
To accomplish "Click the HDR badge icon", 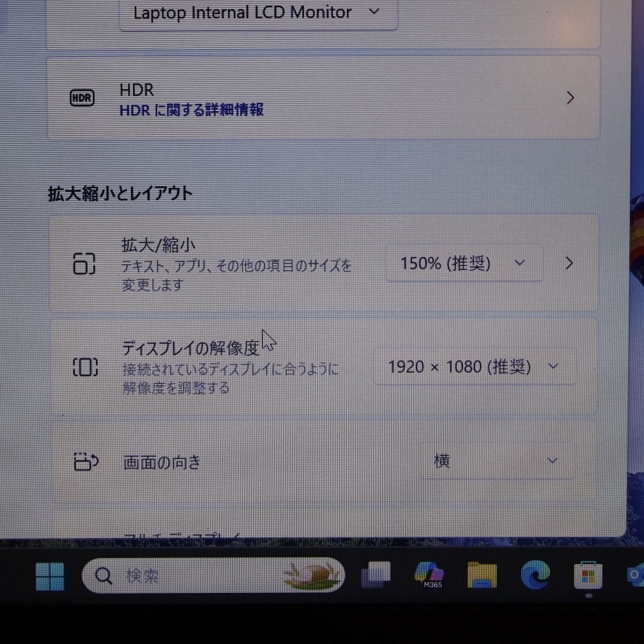I will coord(82,98).
